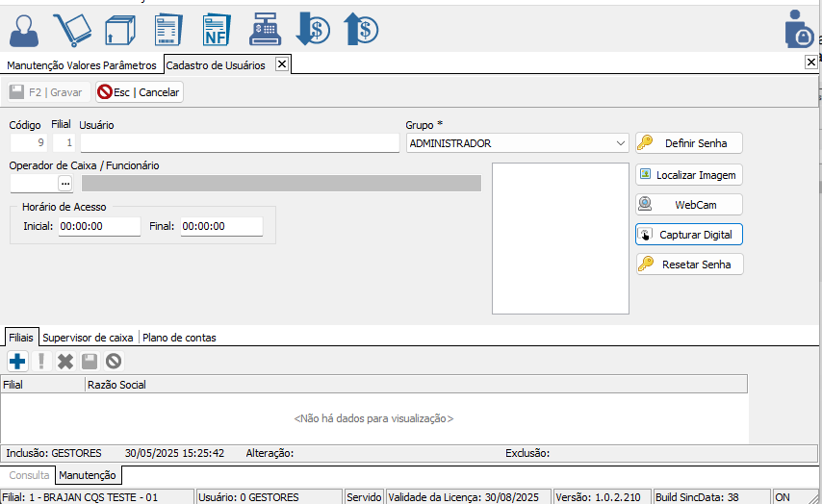This screenshot has height=504, width=822.
Task: Select the Manutenção Valores Parâmetros tab
Action: pyautogui.click(x=81, y=65)
